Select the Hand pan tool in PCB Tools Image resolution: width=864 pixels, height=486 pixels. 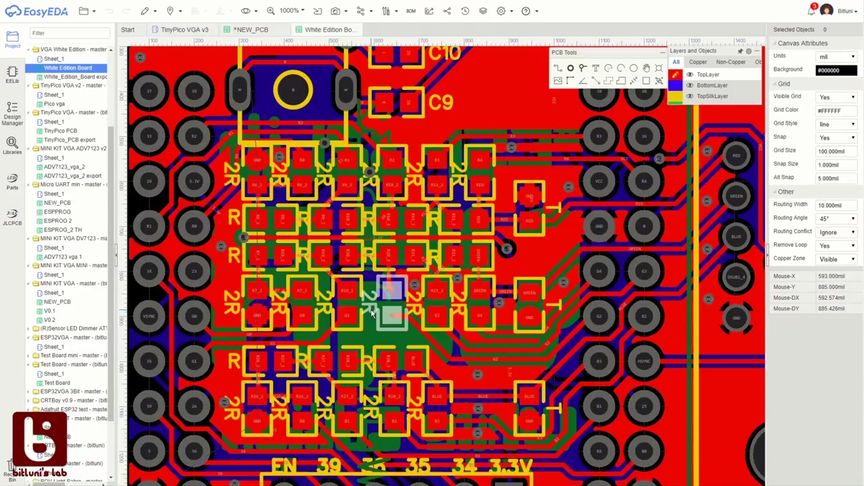[x=646, y=68]
